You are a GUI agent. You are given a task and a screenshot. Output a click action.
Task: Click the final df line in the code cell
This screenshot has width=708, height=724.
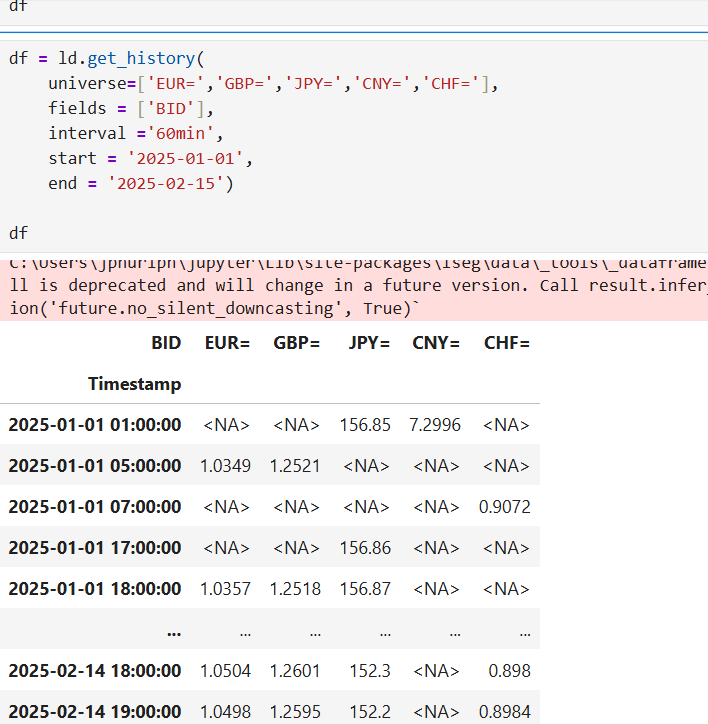[x=18, y=233]
